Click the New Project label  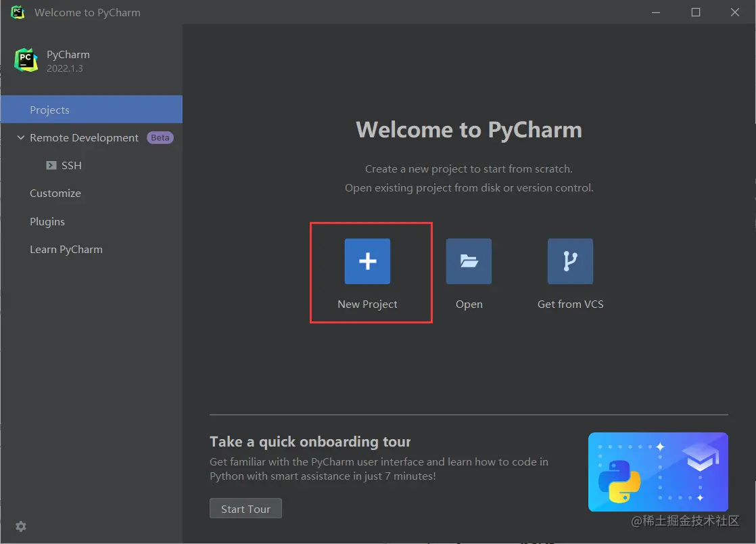click(x=367, y=304)
